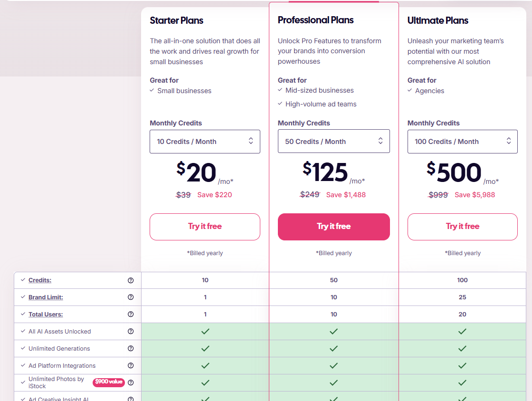The width and height of the screenshot is (532, 401).
Task: Click Starter checkmark in Ad Platform Integrations row
Action: coord(205,366)
